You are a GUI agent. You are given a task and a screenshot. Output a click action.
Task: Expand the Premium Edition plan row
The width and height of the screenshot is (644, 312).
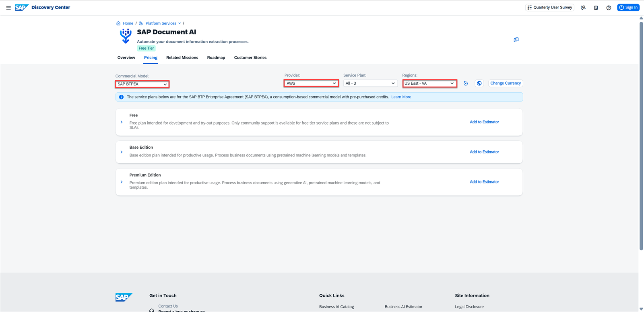tap(122, 182)
